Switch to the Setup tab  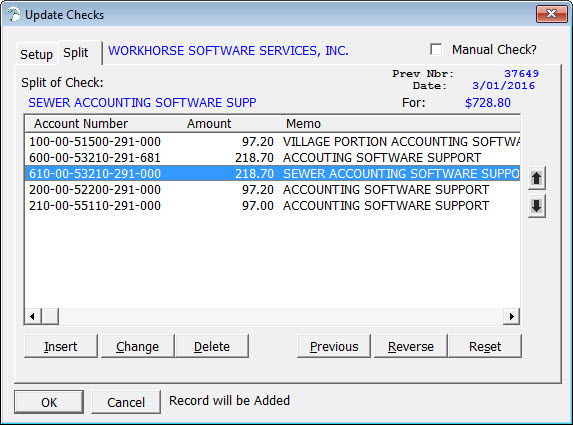[37, 54]
